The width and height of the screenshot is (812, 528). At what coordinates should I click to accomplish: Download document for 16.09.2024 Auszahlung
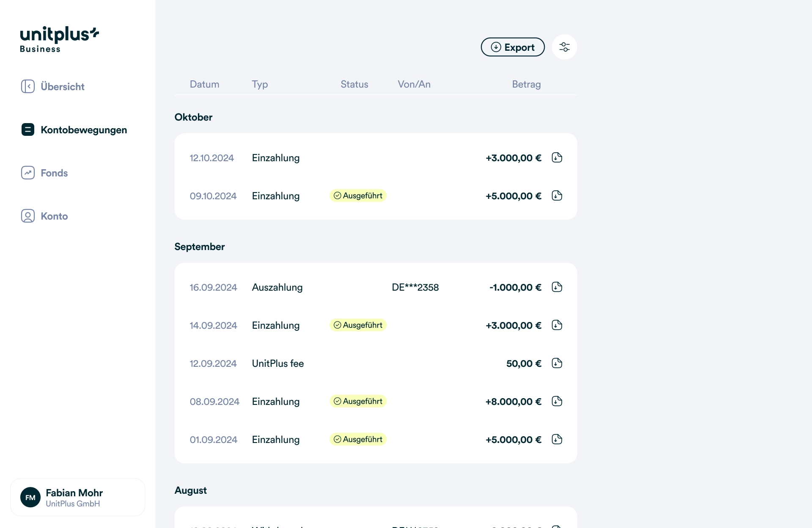pos(557,287)
